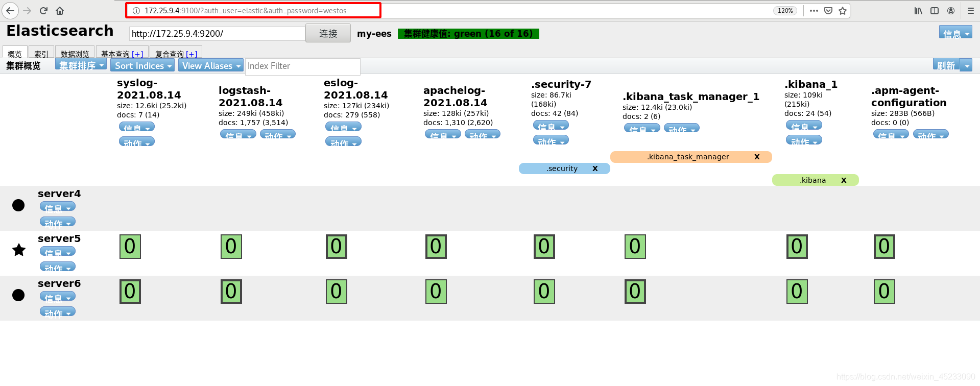Open 动作 dropdown for logstash-2021.08.14 index
The width and height of the screenshot is (980, 386).
pos(278,135)
